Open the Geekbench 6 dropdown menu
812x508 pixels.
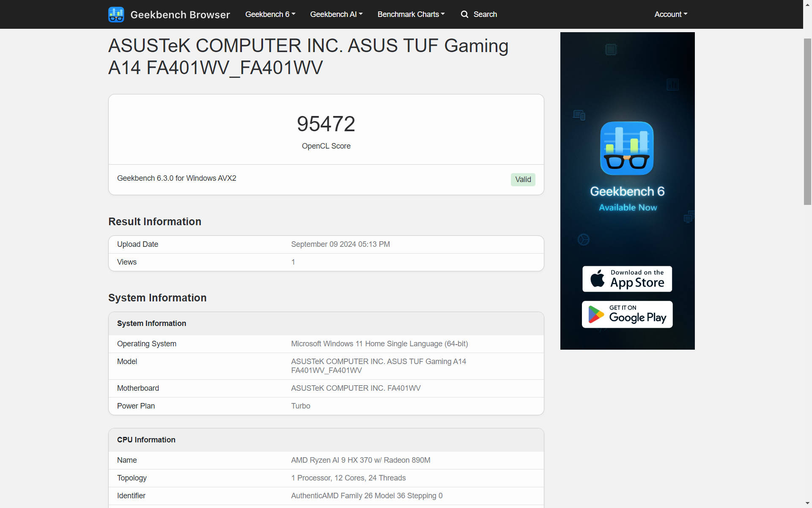270,14
